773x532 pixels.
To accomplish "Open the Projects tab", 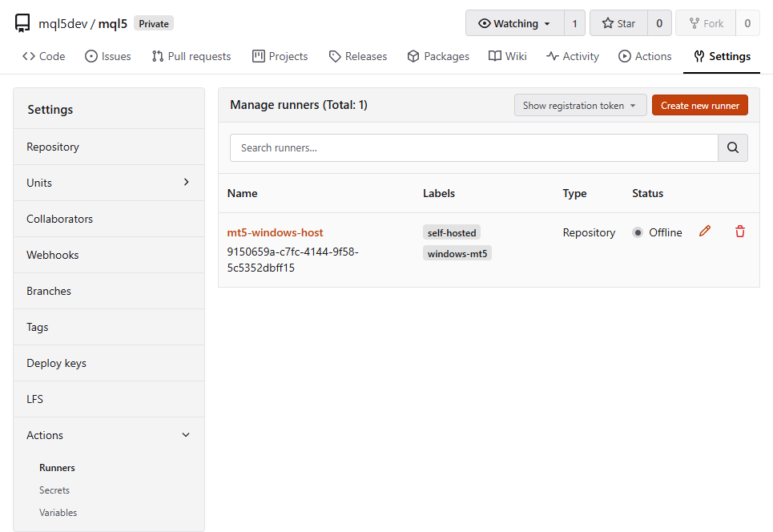I will (280, 56).
